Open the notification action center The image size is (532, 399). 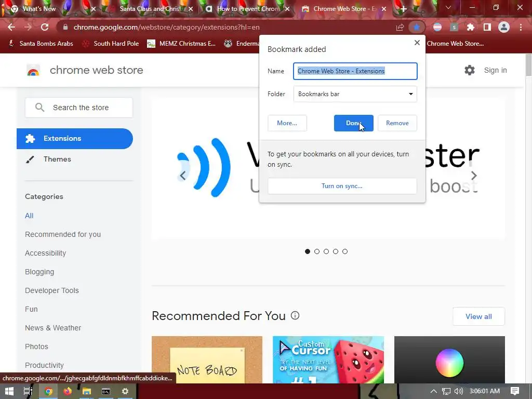515,391
